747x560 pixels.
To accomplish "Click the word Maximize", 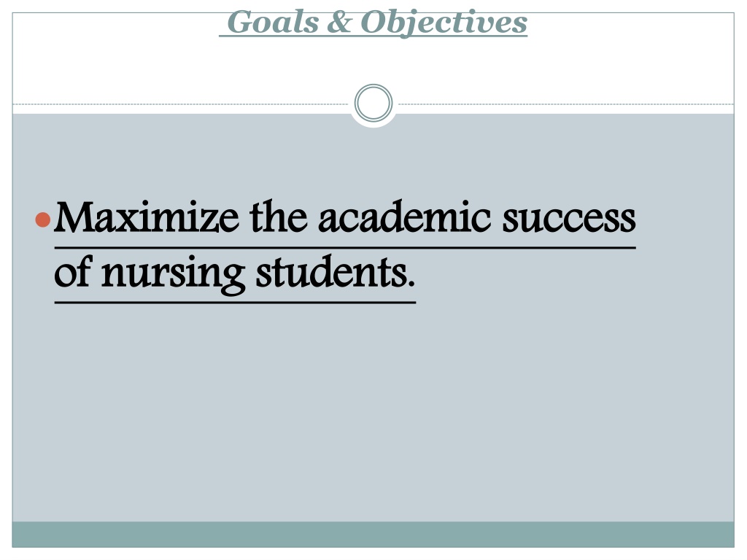I will (147, 217).
